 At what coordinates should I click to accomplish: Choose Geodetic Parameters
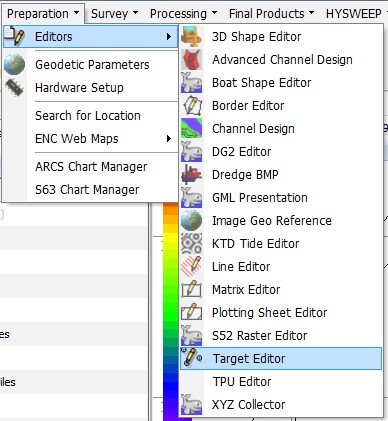(x=92, y=64)
